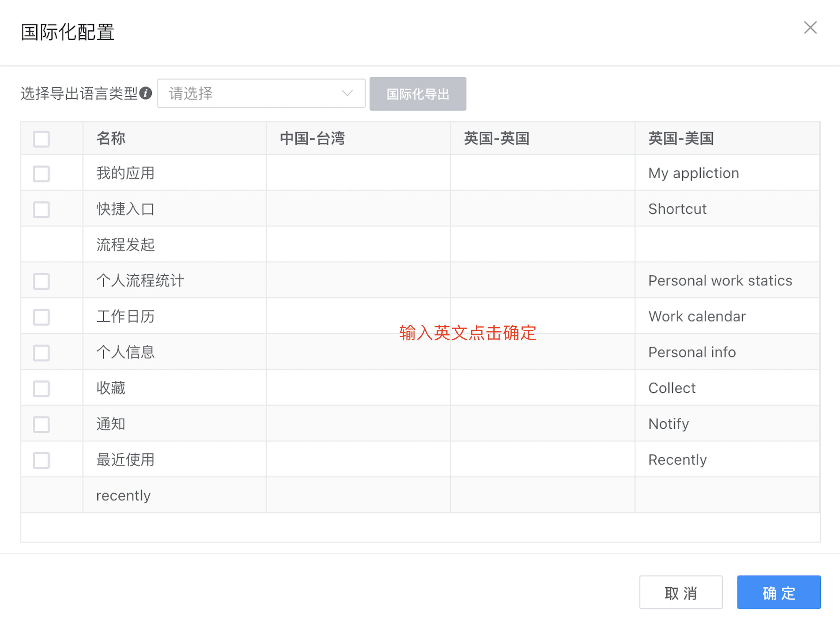The height and width of the screenshot is (625, 840).
Task: Click the 英国-美国 column header
Action: 681,139
